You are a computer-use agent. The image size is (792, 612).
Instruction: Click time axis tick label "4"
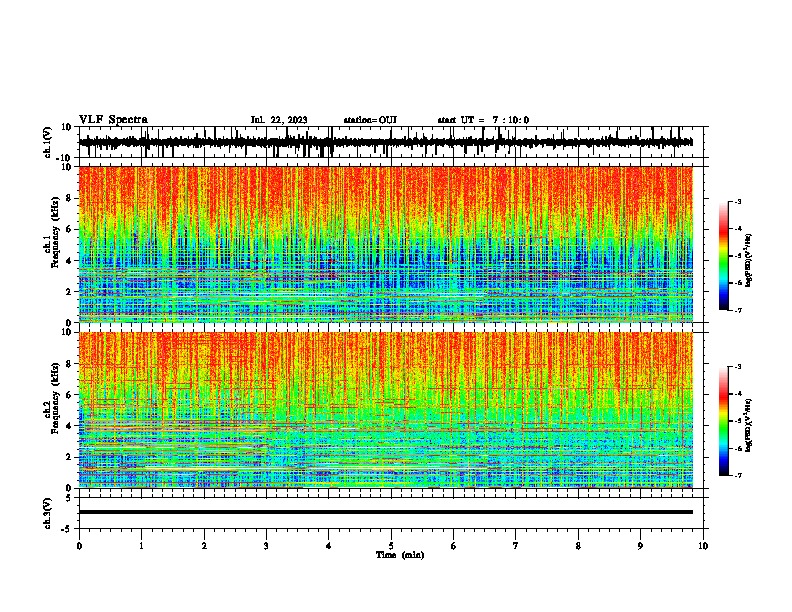click(329, 546)
